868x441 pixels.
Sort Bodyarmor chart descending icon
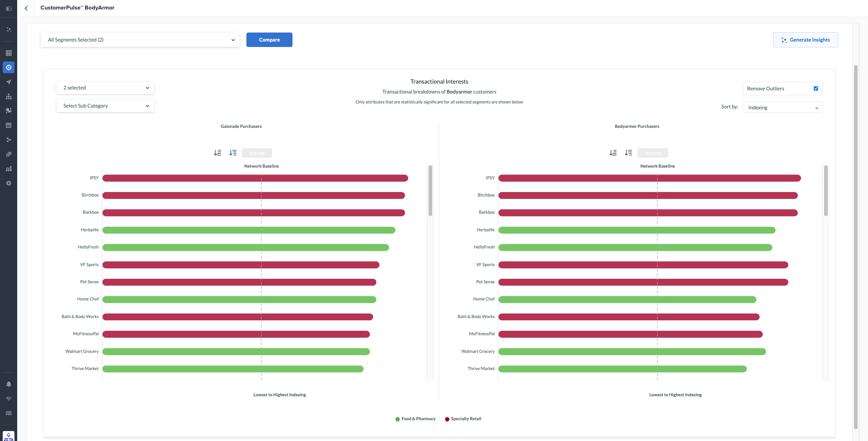click(x=628, y=153)
